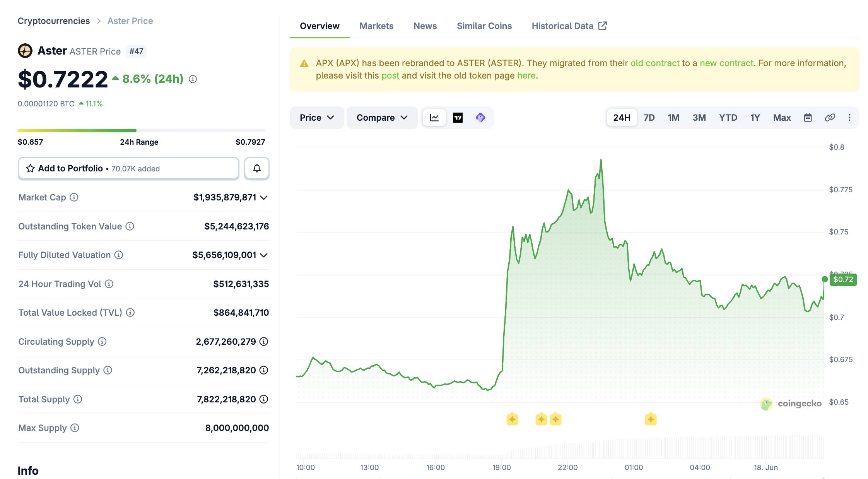Switch to the TradingView chart icon
The height and width of the screenshot is (479, 868).
click(x=458, y=118)
